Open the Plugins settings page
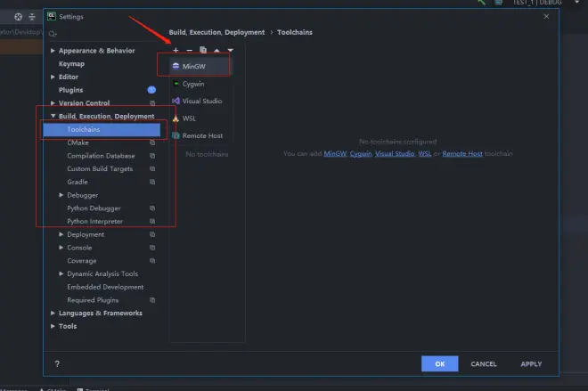This screenshot has width=588, height=391. tap(71, 90)
